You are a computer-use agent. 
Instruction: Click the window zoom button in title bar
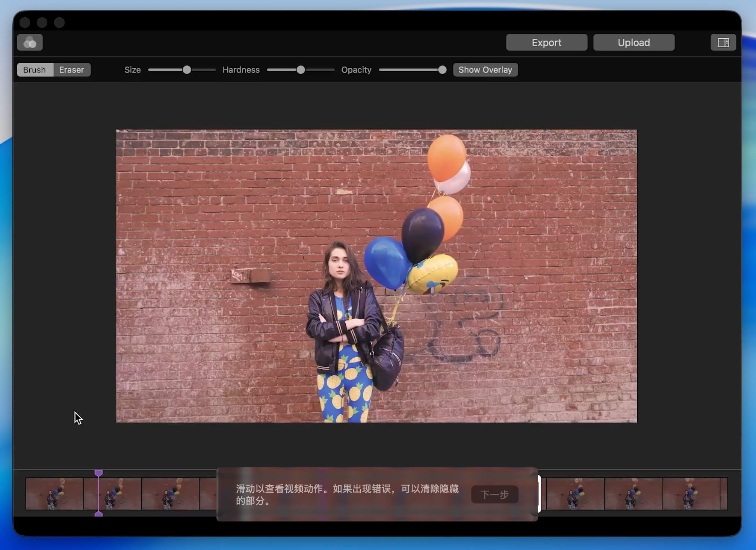[59, 23]
